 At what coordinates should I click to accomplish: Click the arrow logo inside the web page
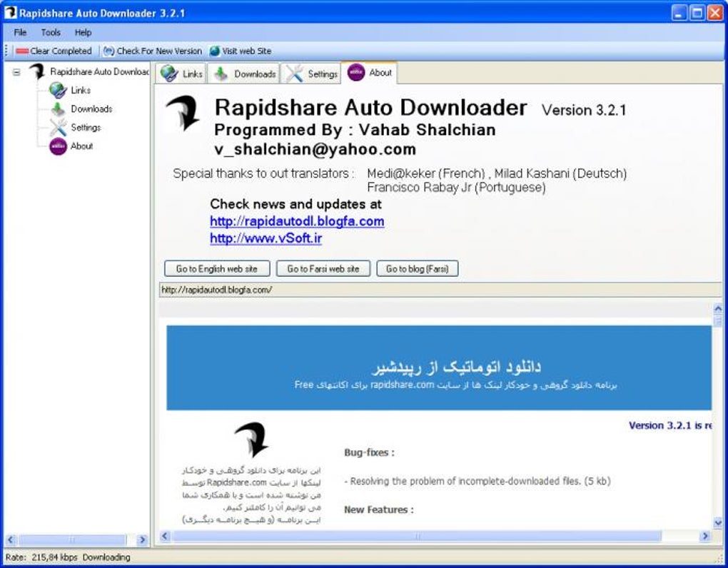(x=252, y=439)
